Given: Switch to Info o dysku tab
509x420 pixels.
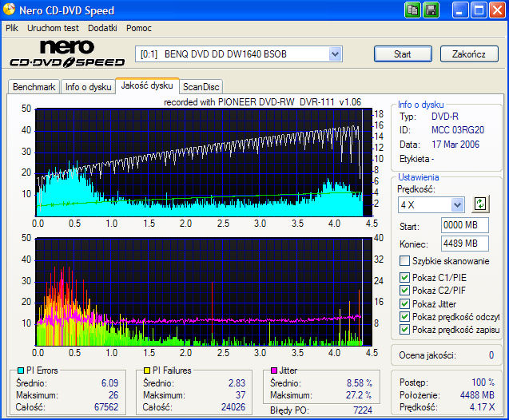Looking at the screenshot, I should tap(88, 87).
